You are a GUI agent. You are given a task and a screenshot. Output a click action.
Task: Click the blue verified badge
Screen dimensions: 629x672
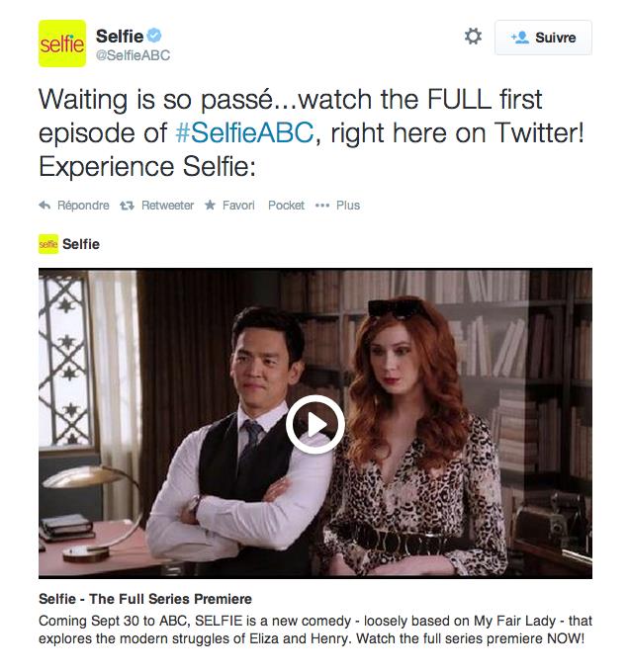[x=154, y=36]
